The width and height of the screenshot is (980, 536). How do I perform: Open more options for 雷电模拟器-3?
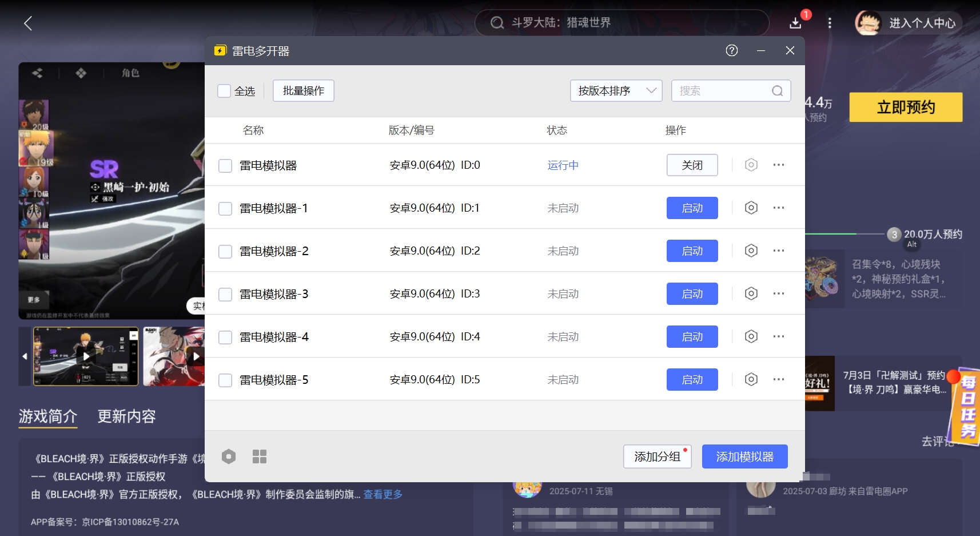click(778, 293)
